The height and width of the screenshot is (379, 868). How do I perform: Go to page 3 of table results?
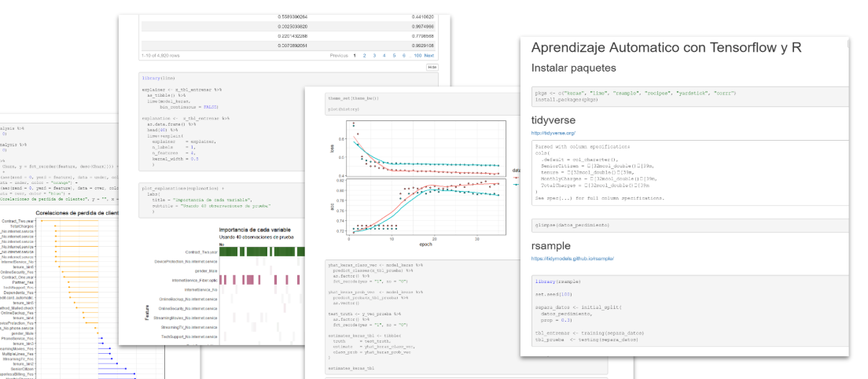click(374, 55)
